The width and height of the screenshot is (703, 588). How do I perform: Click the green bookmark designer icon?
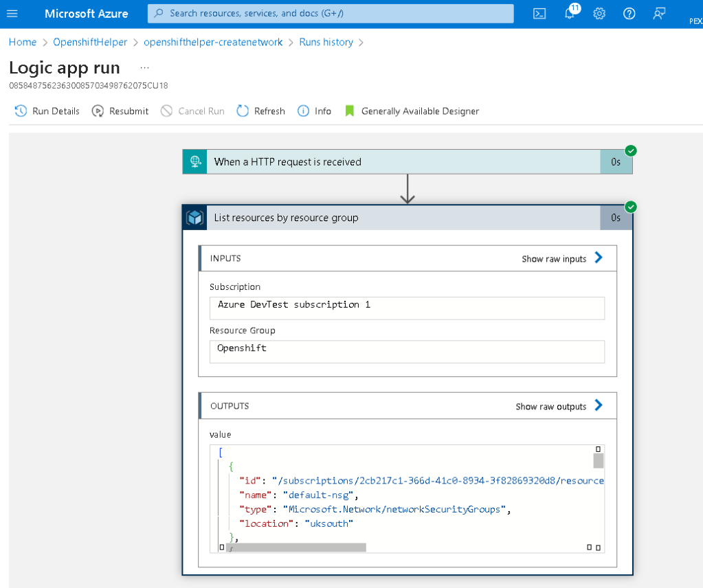coord(350,111)
